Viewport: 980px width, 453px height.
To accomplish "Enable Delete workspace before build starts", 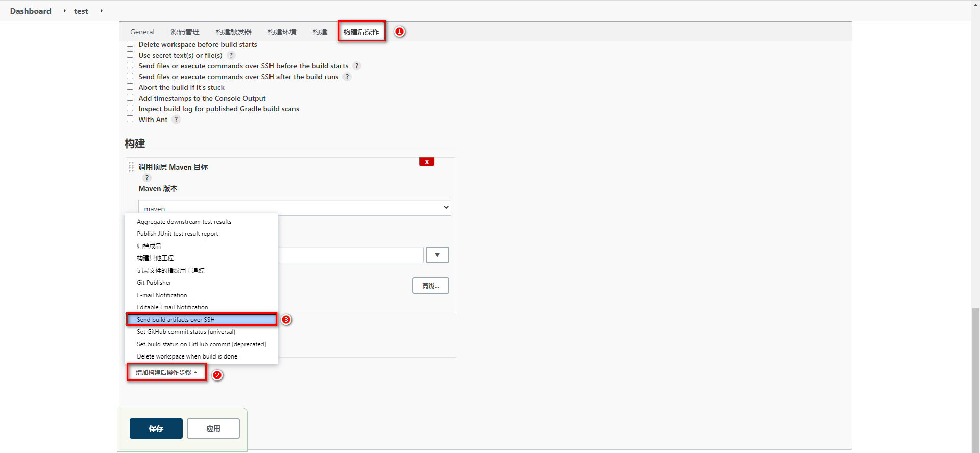I will pos(130,44).
